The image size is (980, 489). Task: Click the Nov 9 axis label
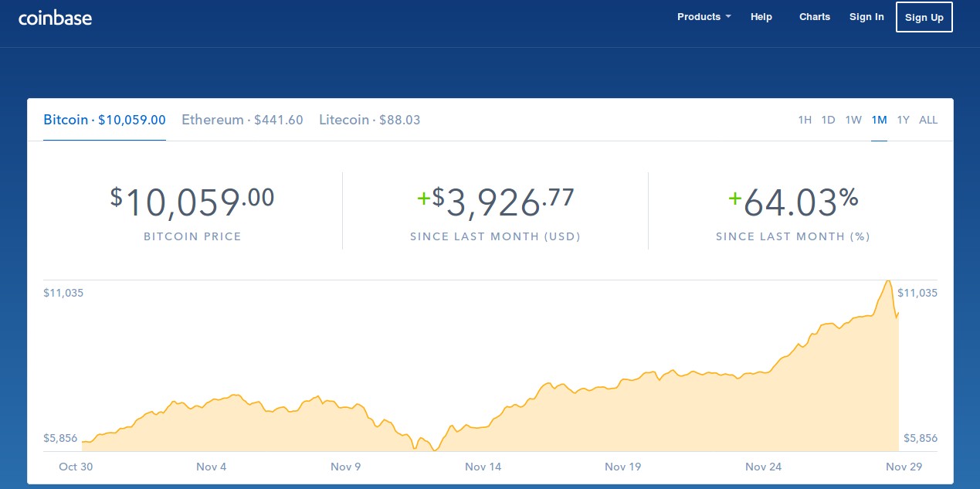click(346, 467)
